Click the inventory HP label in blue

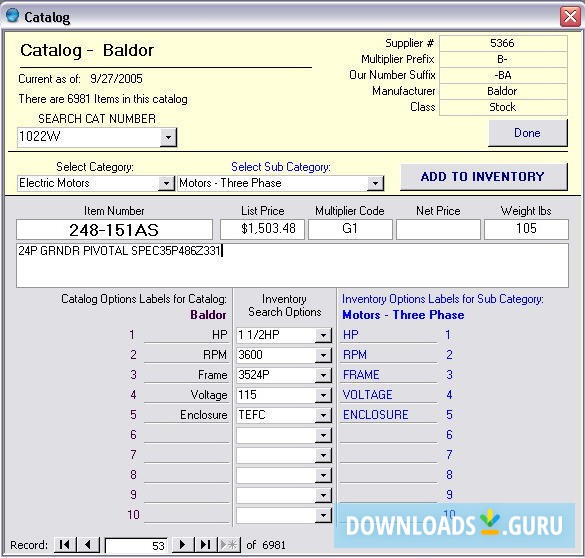351,335
